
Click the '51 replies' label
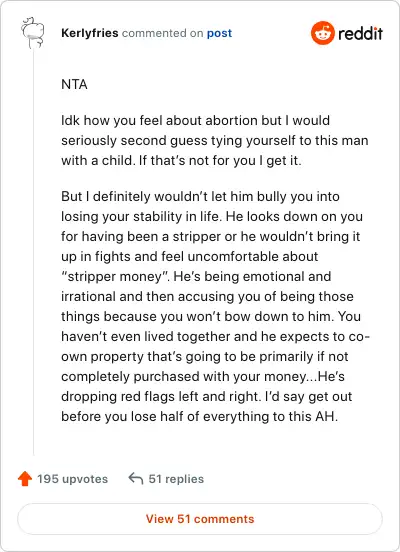(176, 479)
